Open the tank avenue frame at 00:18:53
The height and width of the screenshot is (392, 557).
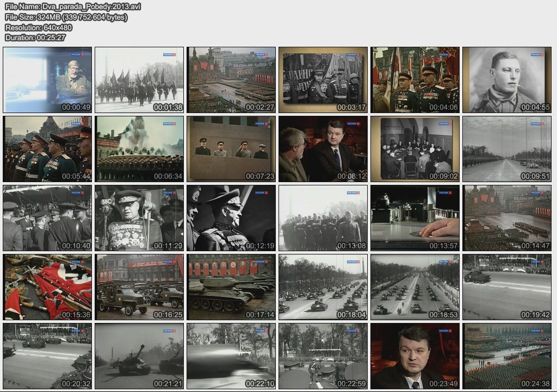[x=415, y=287]
